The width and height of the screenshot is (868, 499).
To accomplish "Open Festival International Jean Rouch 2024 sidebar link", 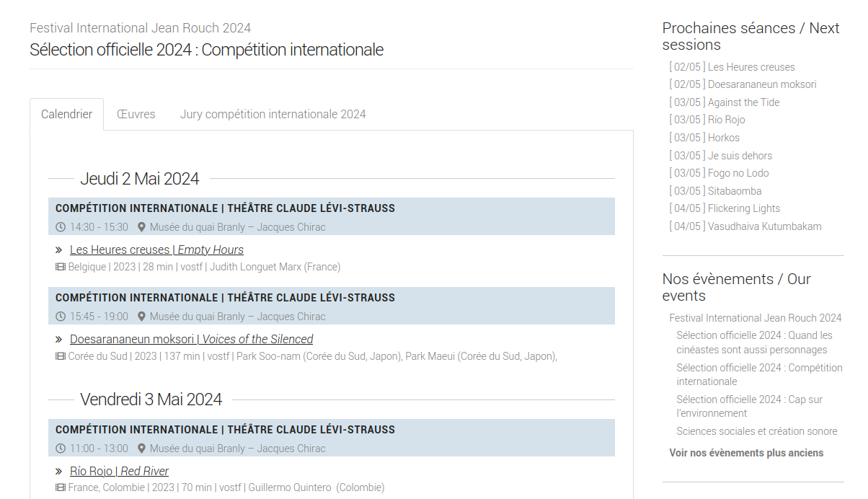I will coord(756,318).
